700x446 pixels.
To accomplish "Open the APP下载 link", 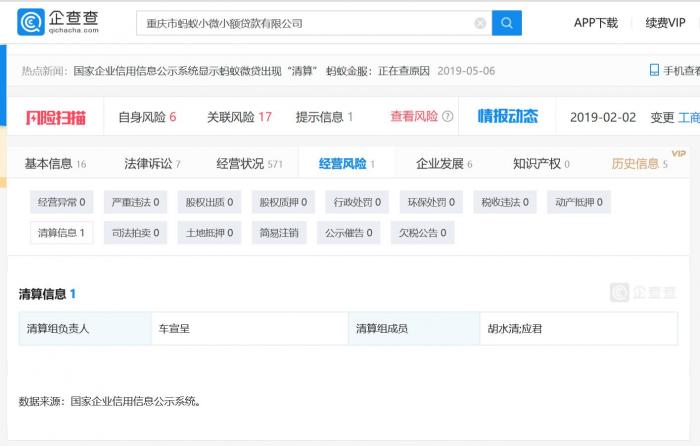I will (595, 23).
